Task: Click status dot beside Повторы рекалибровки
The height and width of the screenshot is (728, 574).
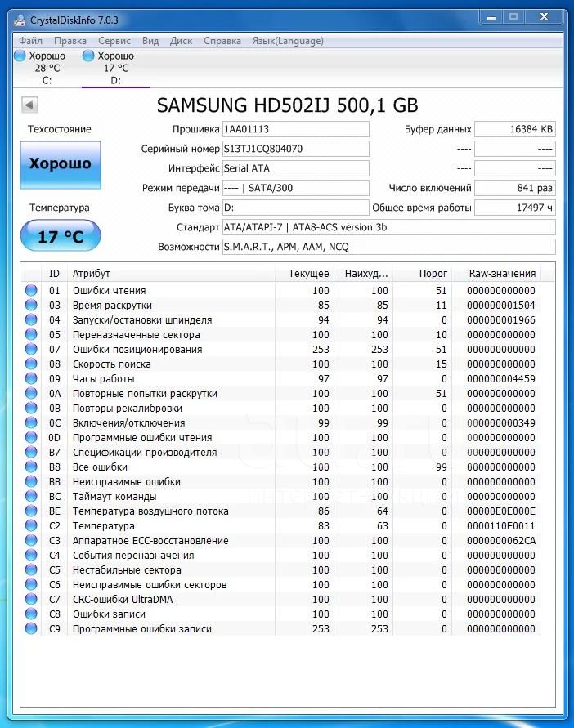Action: tap(31, 408)
